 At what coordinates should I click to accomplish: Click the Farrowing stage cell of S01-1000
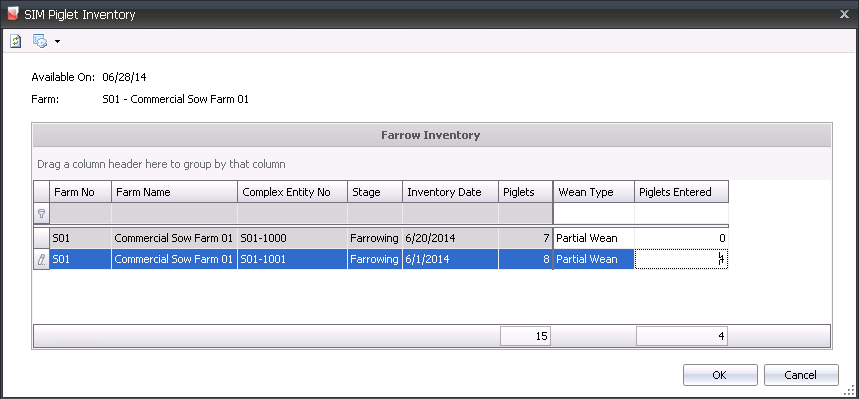coord(375,238)
